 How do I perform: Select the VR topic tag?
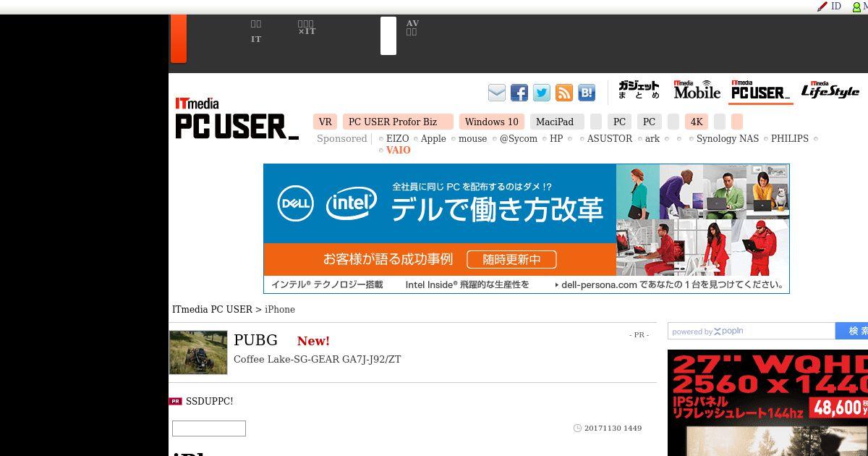pyautogui.click(x=325, y=122)
